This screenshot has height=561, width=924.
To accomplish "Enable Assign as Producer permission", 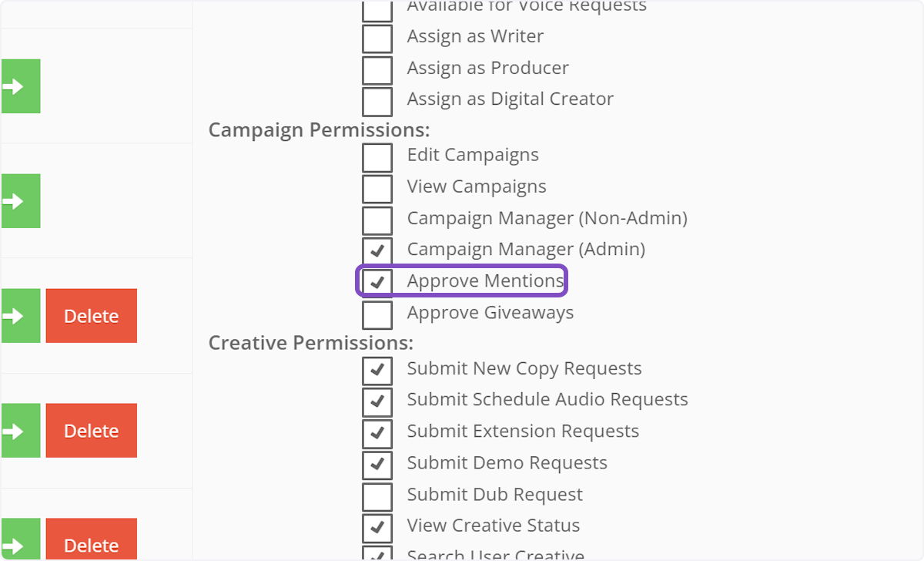I will (377, 69).
